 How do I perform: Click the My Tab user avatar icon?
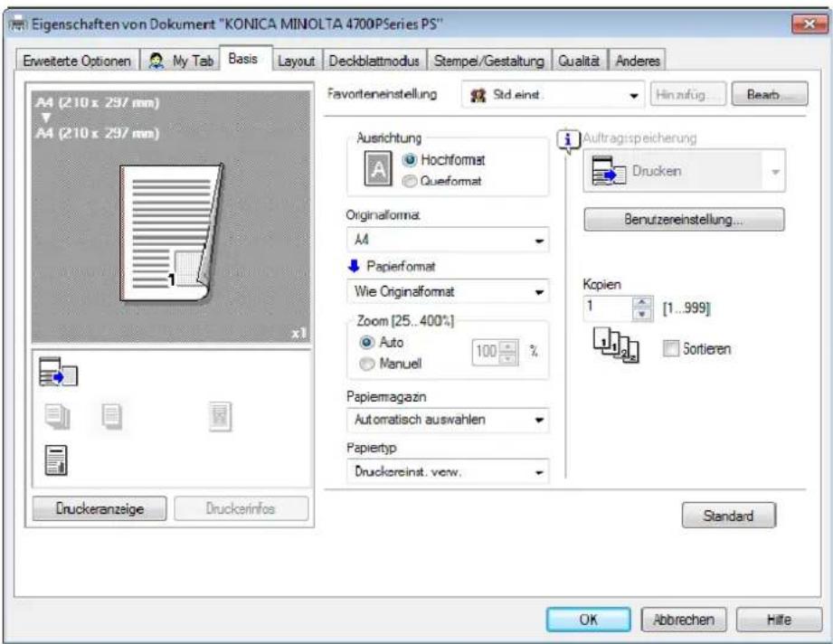tap(156, 62)
